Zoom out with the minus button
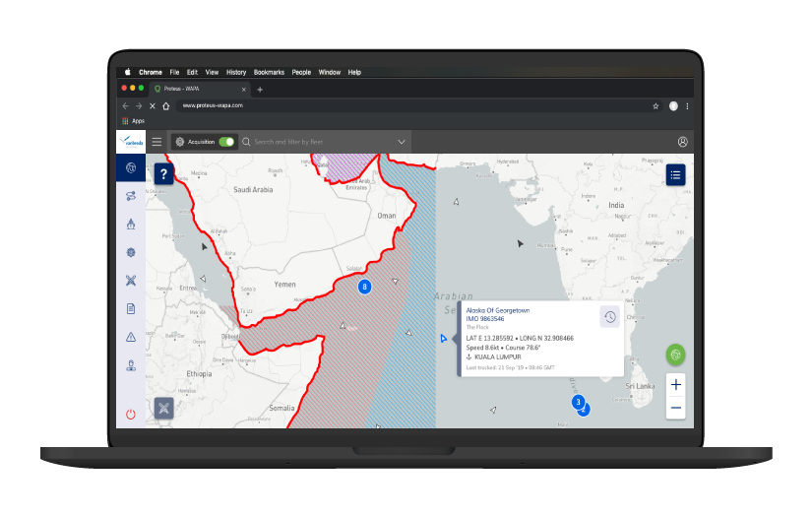This screenshot has width=812, height=517. click(675, 408)
